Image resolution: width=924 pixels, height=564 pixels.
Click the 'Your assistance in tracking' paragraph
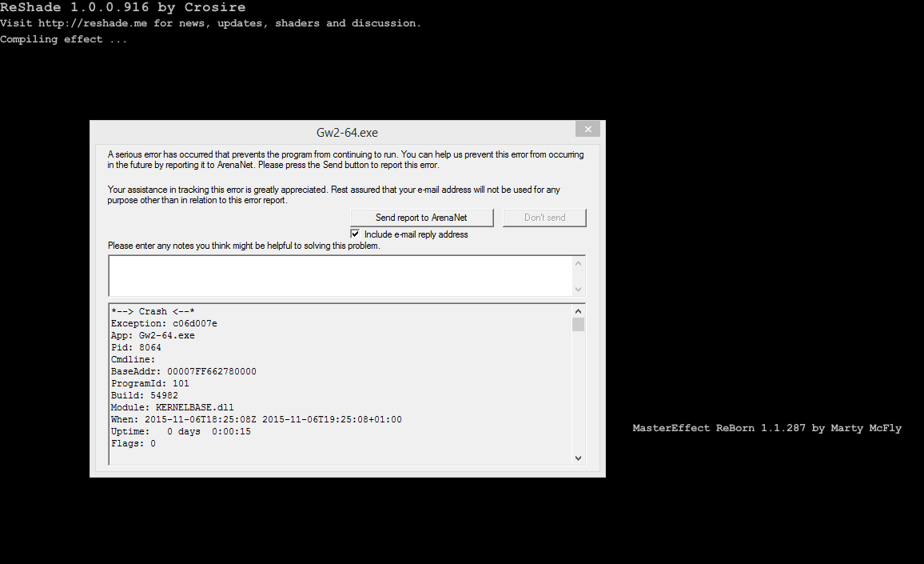click(333, 195)
